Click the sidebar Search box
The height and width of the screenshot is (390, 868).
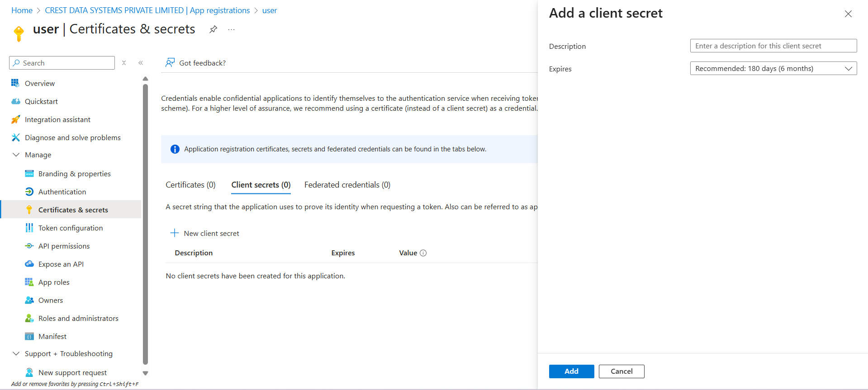62,63
